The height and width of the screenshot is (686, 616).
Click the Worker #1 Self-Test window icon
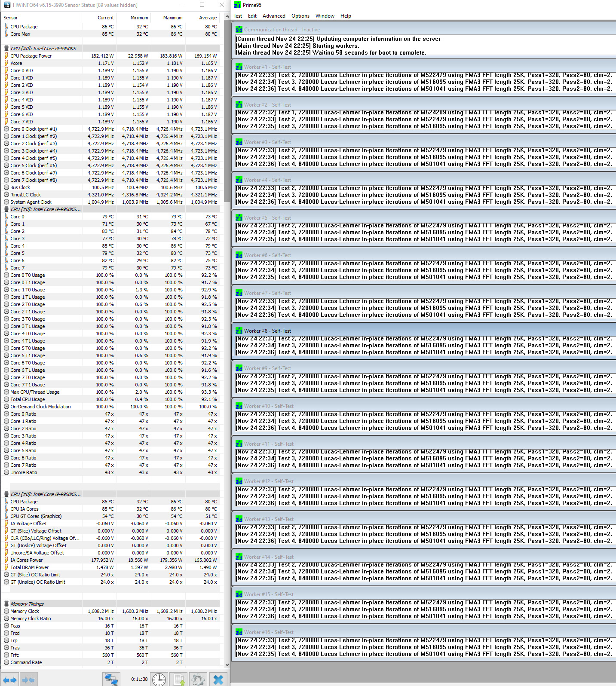239,67
